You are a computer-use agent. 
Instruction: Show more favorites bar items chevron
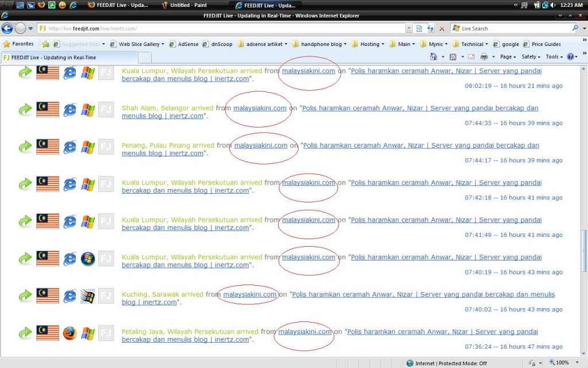tap(584, 40)
